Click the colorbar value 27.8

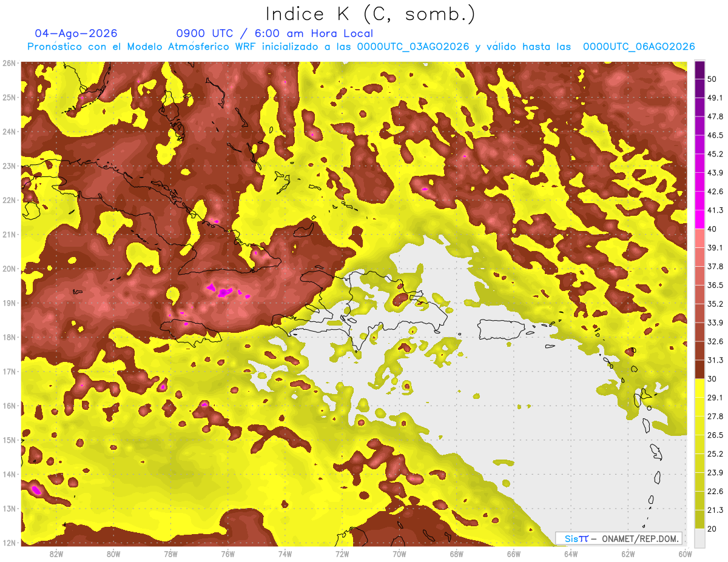(715, 416)
